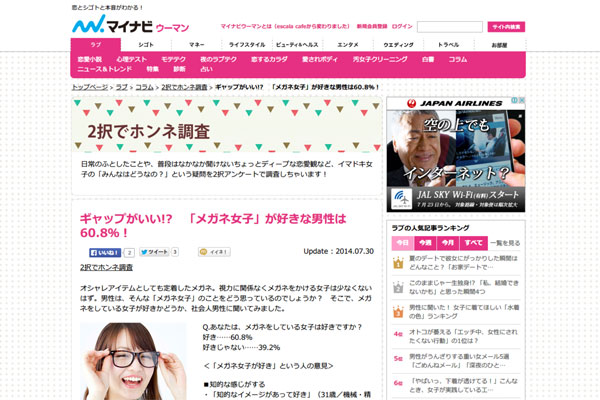Open rank 5 article 重い女メール5選

[x=459, y=361]
